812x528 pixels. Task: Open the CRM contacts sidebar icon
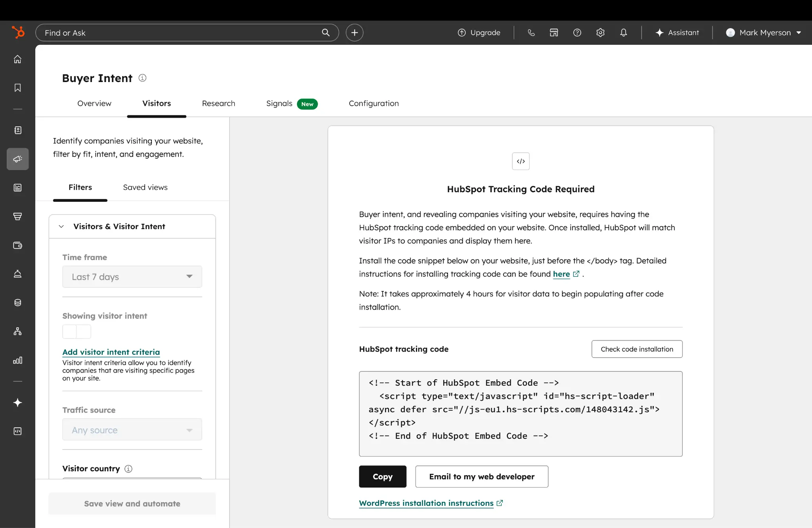coord(17,130)
